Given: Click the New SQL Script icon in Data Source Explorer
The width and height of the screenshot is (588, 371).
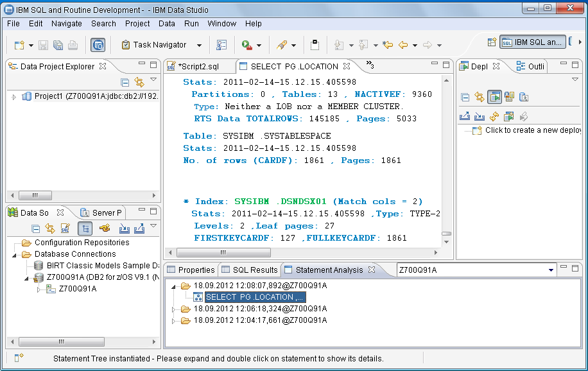Looking at the screenshot, I should [65, 229].
